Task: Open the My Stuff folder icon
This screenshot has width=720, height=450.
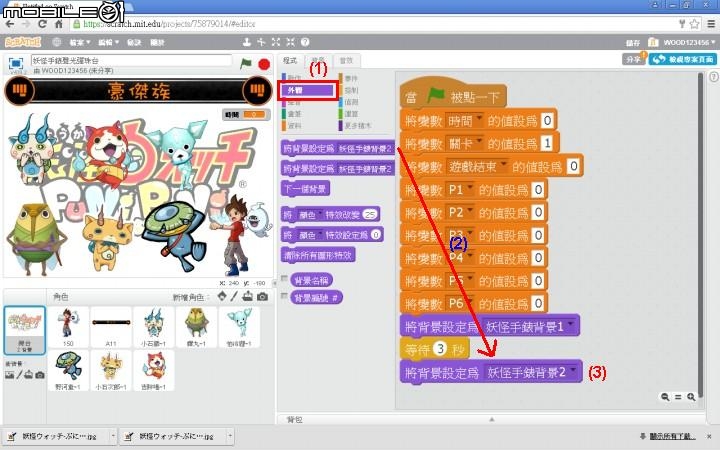Action: tap(652, 42)
